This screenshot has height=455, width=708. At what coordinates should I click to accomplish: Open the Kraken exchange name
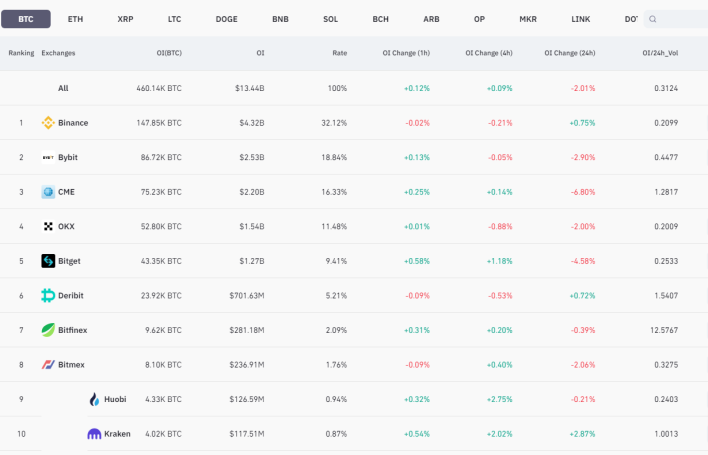pyautogui.click(x=117, y=434)
